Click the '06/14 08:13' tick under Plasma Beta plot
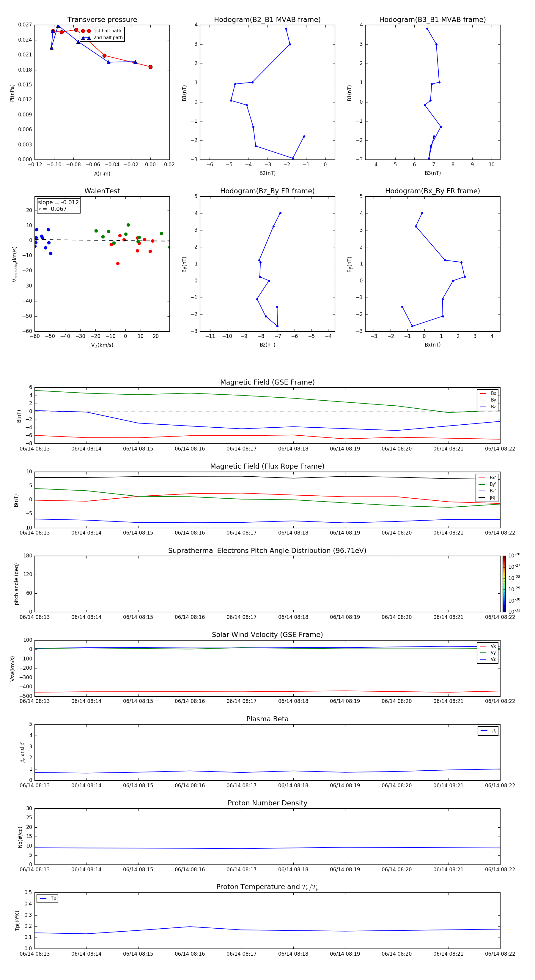 [x=35, y=785]
